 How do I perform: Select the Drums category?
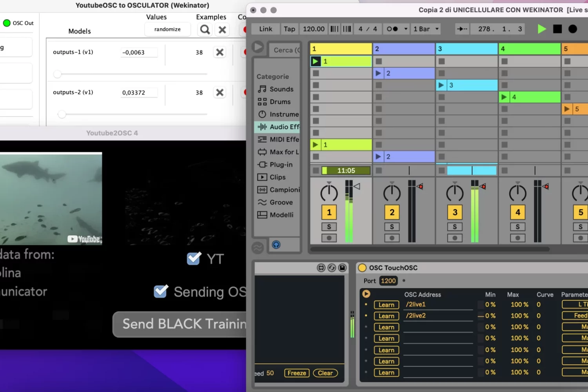point(277,102)
